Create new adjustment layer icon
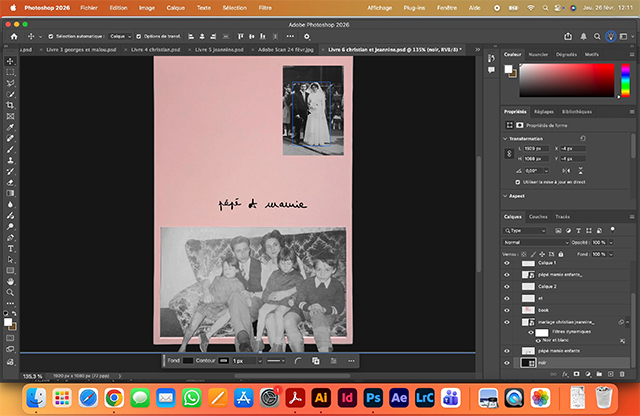Screen dimensions: 640x416 tap(588, 374)
